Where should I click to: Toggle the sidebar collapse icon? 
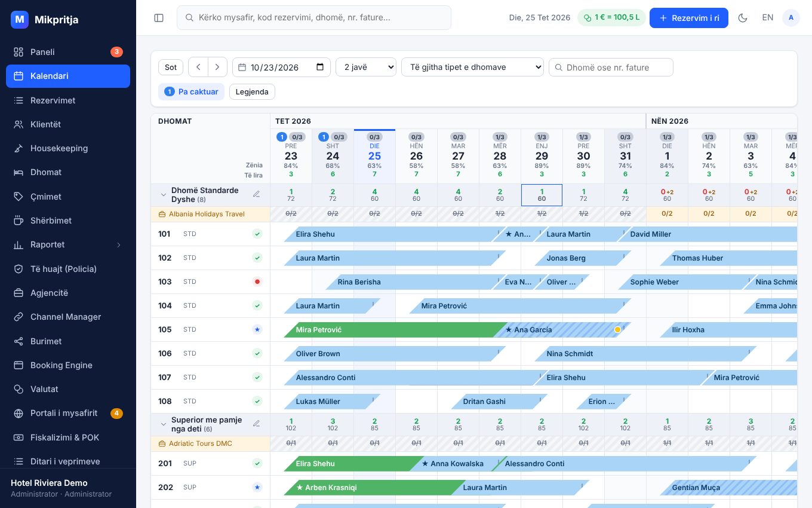coord(159,18)
